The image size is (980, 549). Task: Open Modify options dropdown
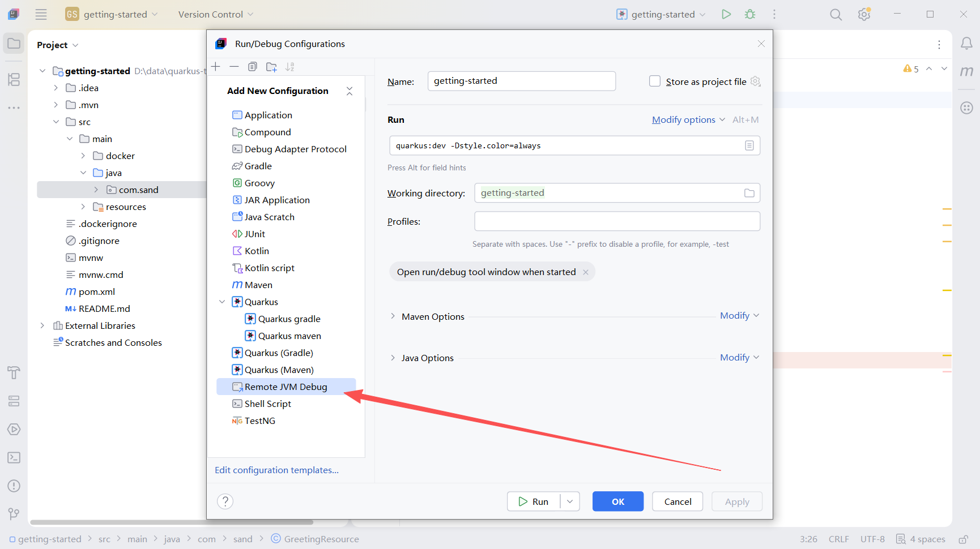click(x=688, y=120)
